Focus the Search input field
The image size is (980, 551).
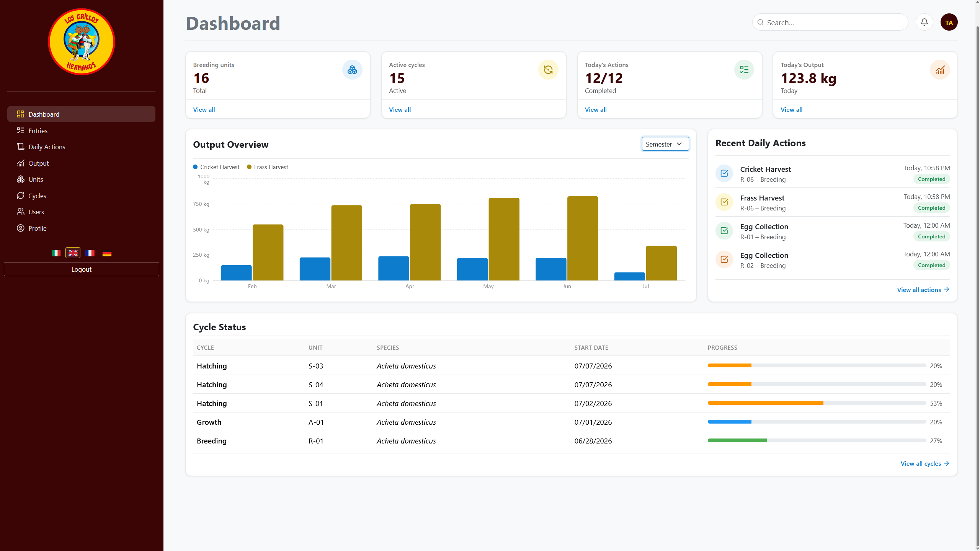[x=830, y=22]
